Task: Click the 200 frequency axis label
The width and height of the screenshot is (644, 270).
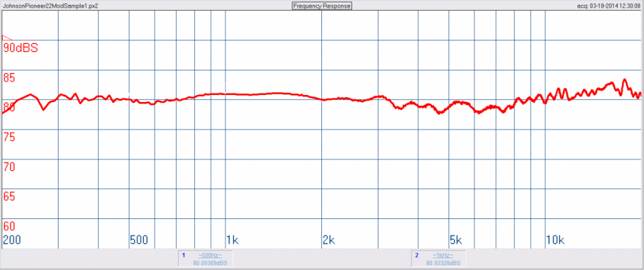Action: click(12, 240)
